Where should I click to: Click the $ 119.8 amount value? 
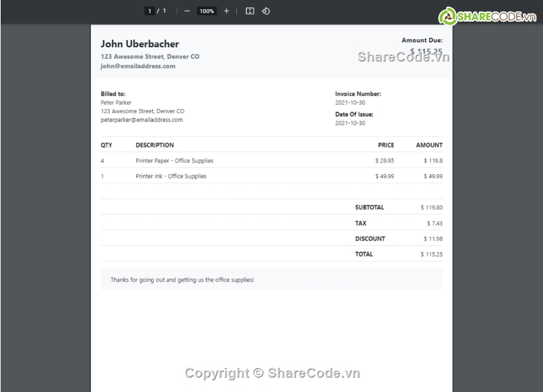tap(433, 161)
